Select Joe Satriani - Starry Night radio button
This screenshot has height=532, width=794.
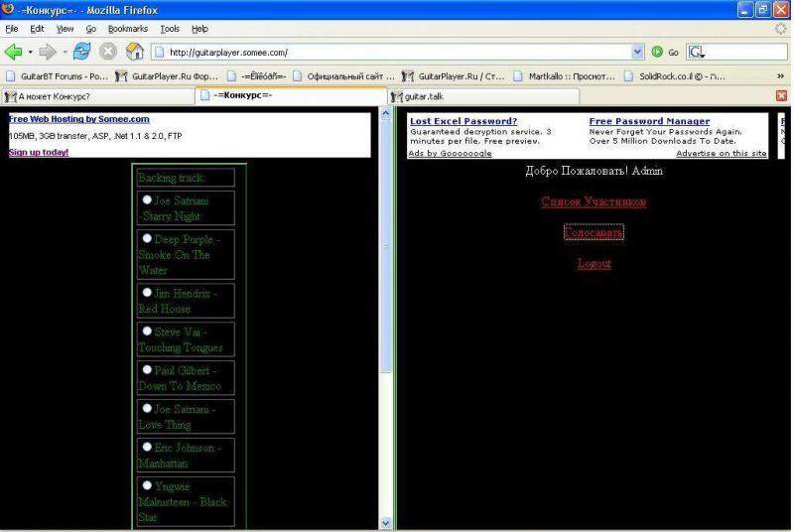point(147,199)
